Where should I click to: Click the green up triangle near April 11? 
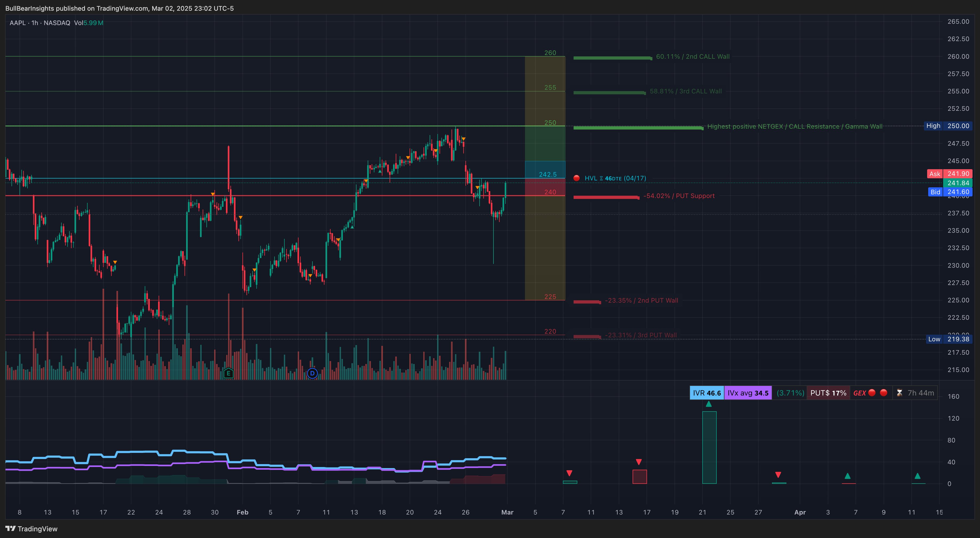pos(917,476)
